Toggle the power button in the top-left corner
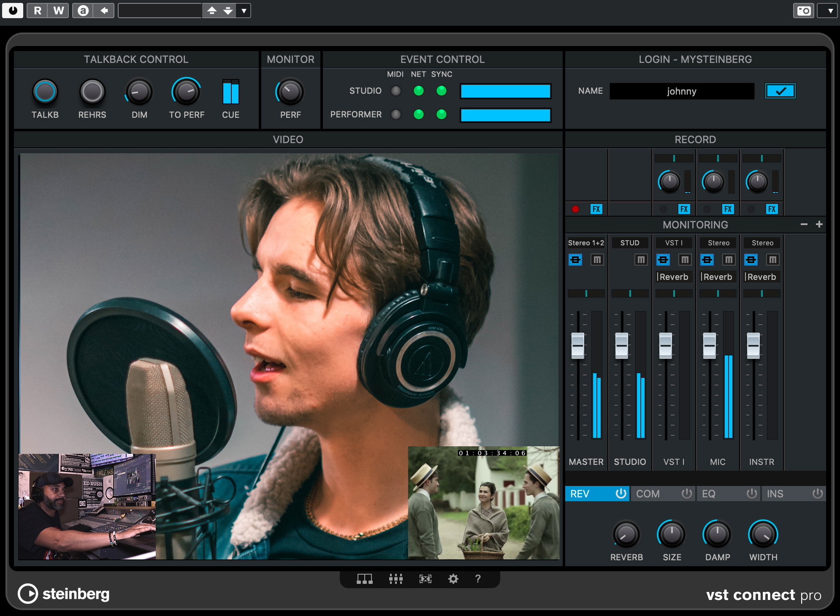This screenshot has height=616, width=840. pos(13,11)
